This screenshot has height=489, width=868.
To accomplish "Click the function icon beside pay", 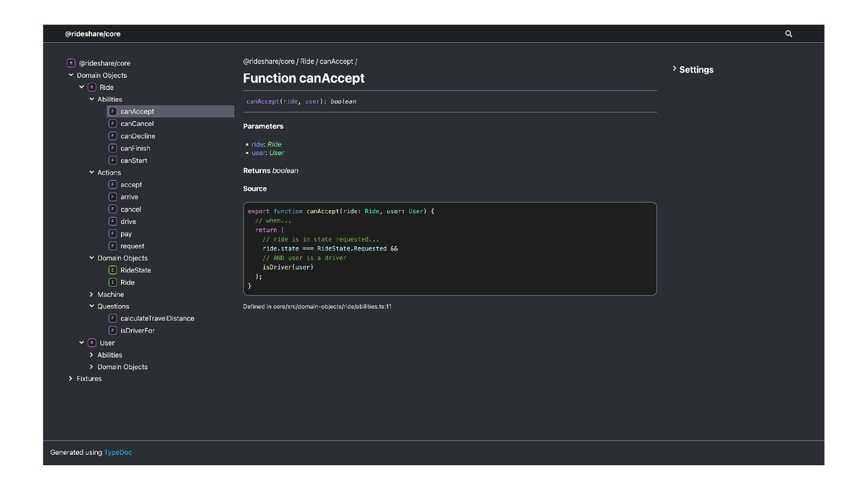I will (113, 234).
